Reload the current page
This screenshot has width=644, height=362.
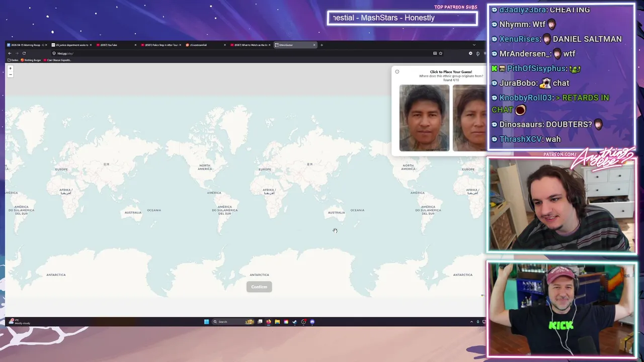(x=24, y=53)
